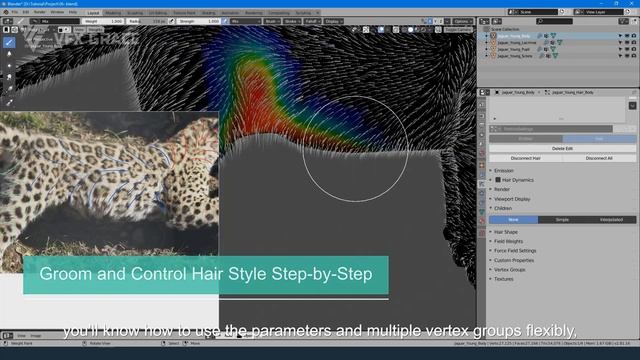The width and height of the screenshot is (640, 360).
Task: Toggle viewport overlays icon
Action: tap(380, 30)
